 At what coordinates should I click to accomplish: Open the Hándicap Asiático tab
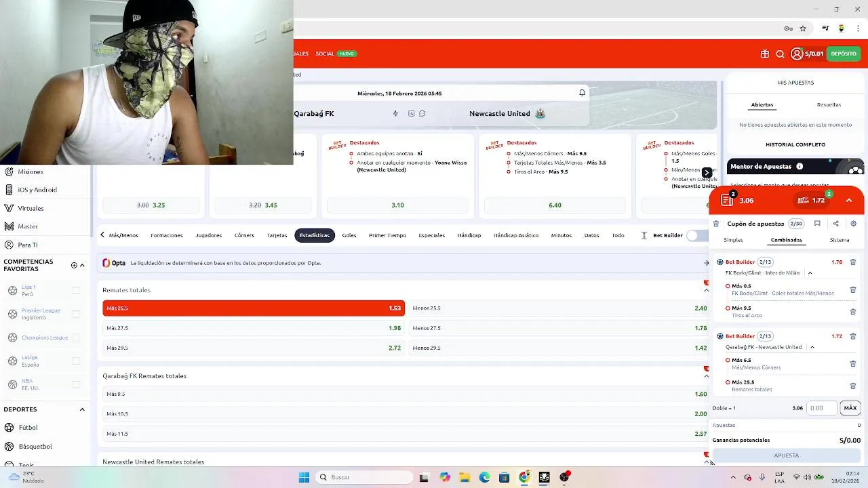tap(516, 235)
